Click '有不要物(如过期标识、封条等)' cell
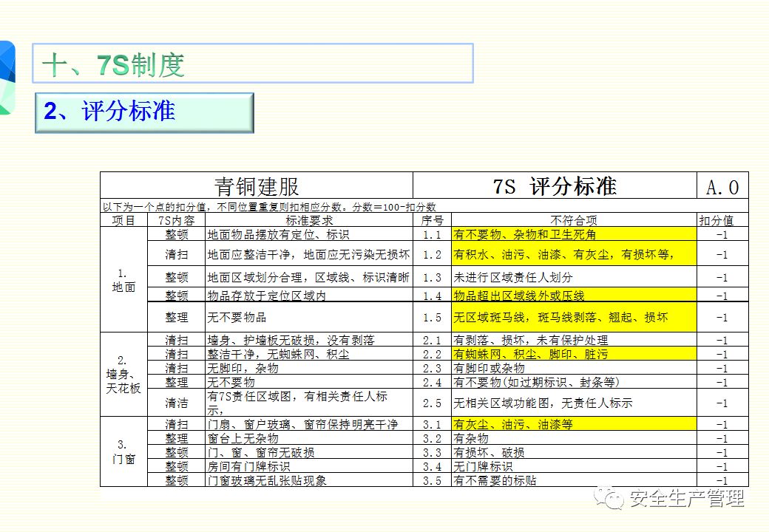Image resolution: width=769 pixels, height=532 pixels. 574,382
